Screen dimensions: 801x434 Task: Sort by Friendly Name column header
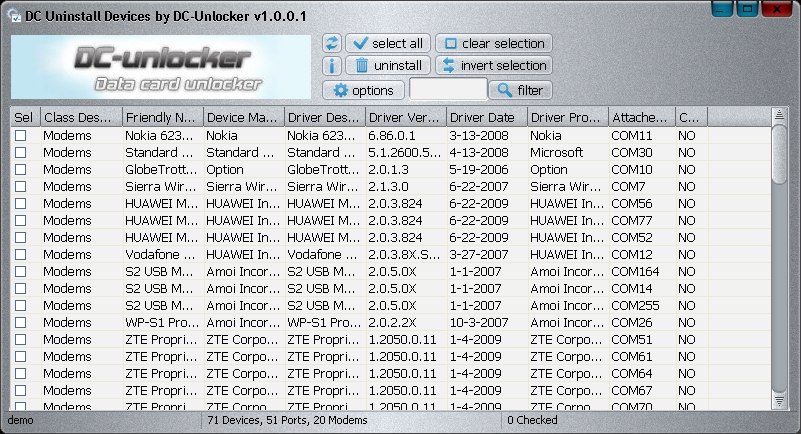pyautogui.click(x=162, y=117)
